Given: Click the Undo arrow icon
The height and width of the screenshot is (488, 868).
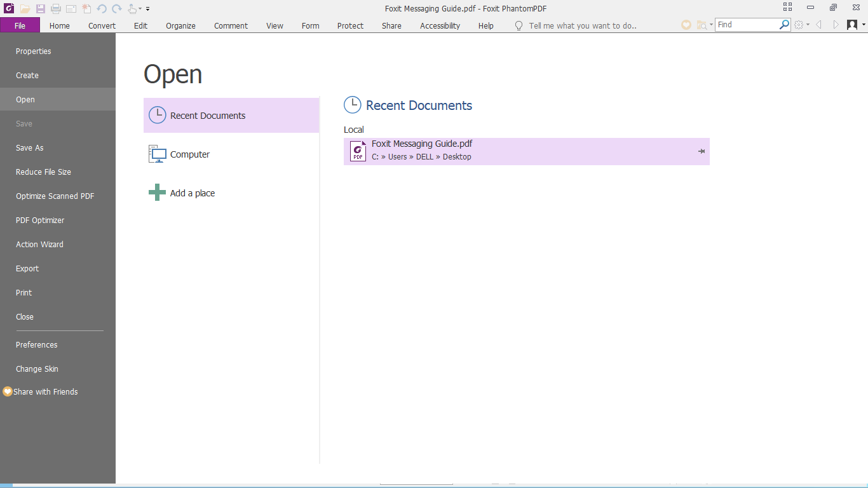Looking at the screenshot, I should [102, 9].
